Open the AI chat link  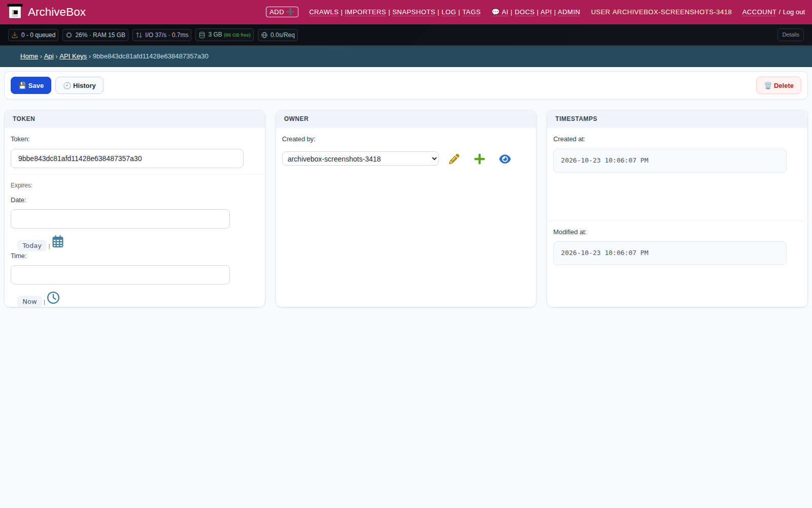click(x=500, y=12)
